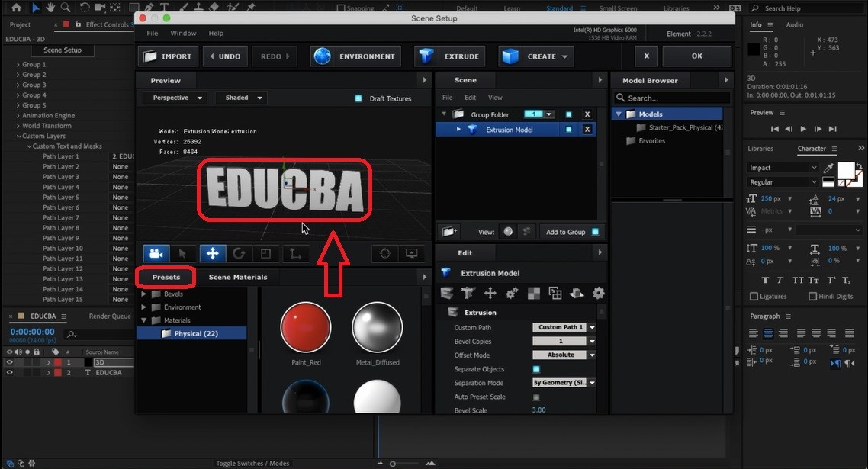The width and height of the screenshot is (868, 469).
Task: Open the Shaded mode dropdown
Action: coord(243,98)
